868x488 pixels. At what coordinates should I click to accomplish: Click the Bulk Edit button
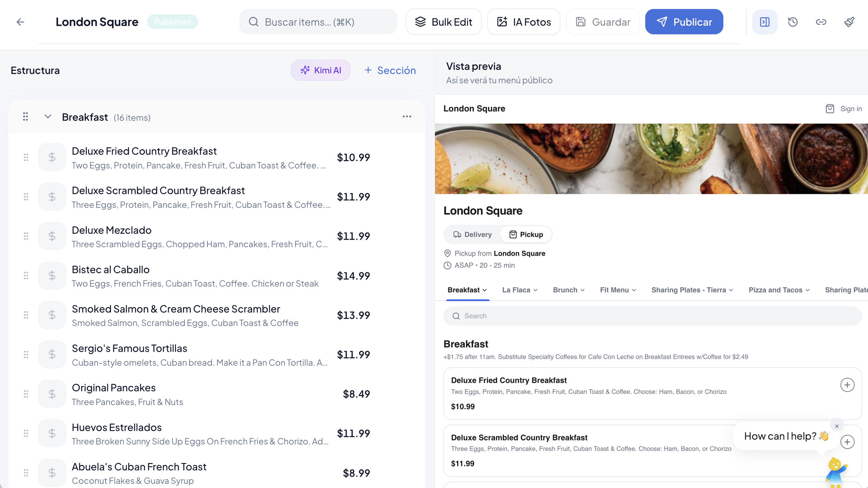click(x=443, y=22)
